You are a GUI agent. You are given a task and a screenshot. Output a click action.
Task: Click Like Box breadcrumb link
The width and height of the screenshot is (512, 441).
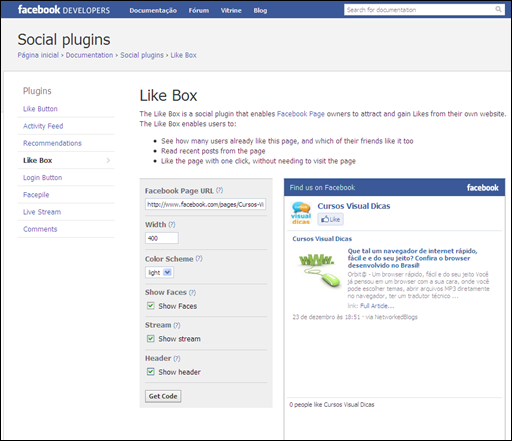coord(183,55)
